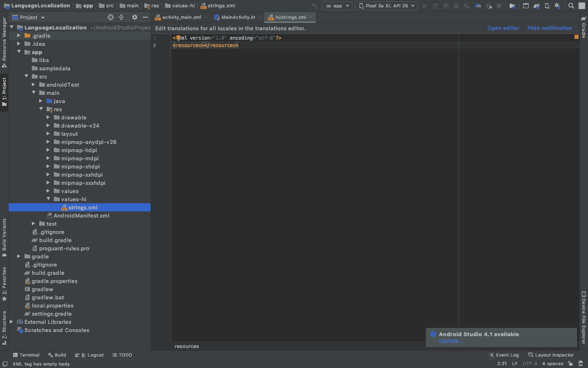Switch to the MainActivity.kt tab
588x368 pixels.
(237, 17)
